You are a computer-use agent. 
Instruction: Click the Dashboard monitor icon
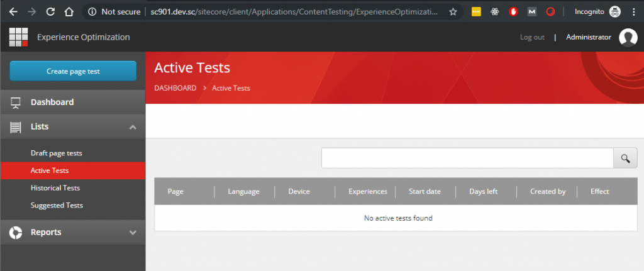[x=16, y=102]
